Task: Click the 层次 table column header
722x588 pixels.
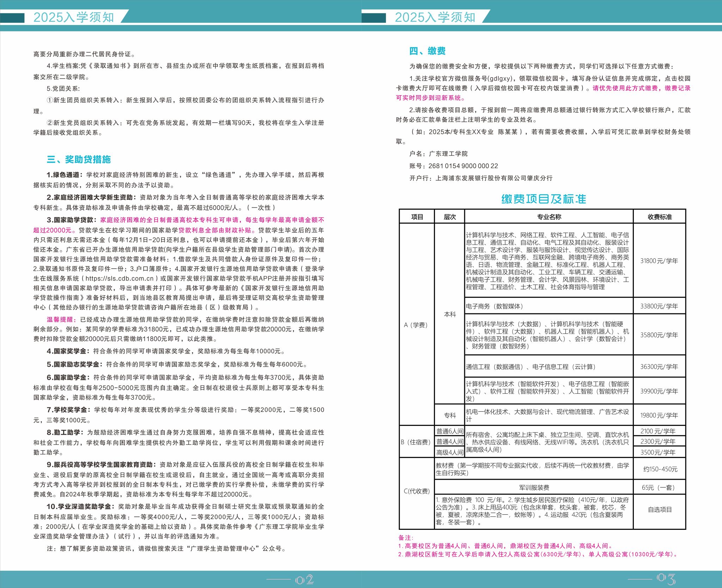Action: click(449, 217)
